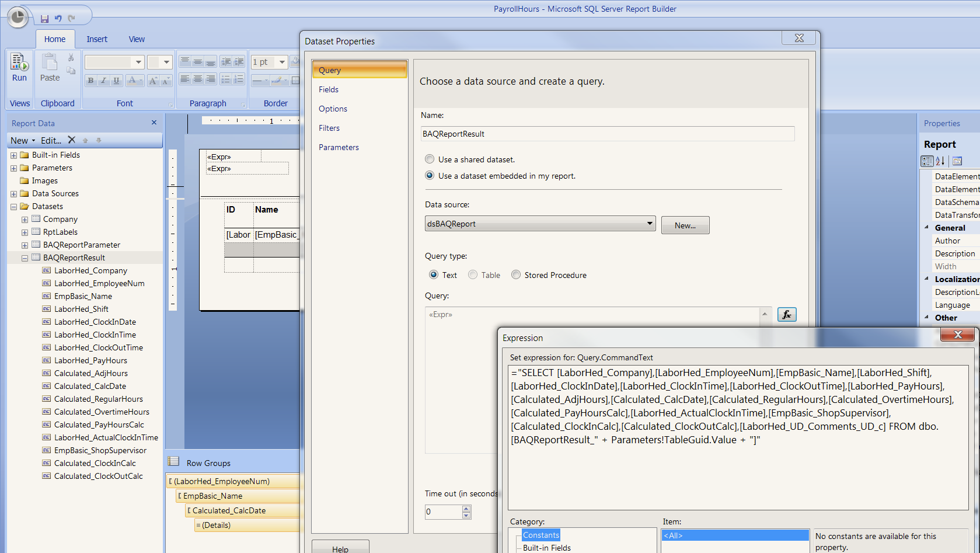
Task: Select the Calculated_CalcDate row group
Action: click(x=243, y=510)
